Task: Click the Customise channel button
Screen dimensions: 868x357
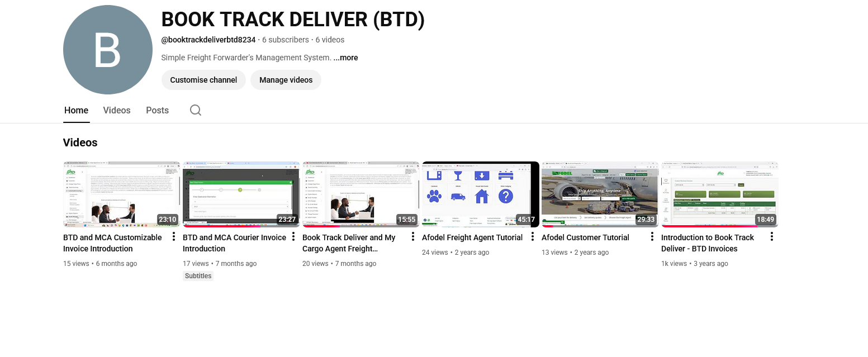Action: tap(203, 80)
